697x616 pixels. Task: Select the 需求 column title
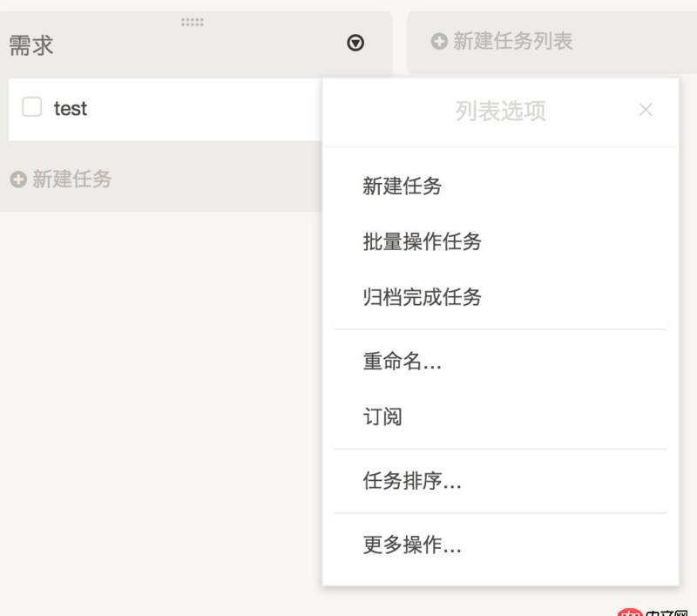[x=30, y=44]
